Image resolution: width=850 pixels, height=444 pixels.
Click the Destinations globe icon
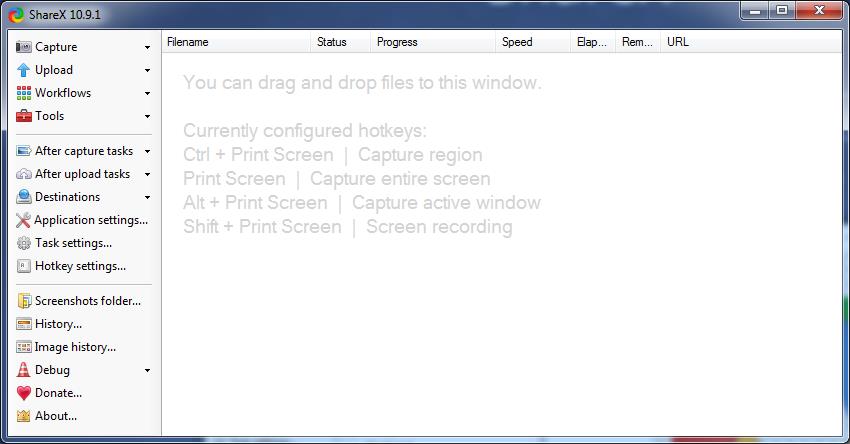(x=23, y=197)
